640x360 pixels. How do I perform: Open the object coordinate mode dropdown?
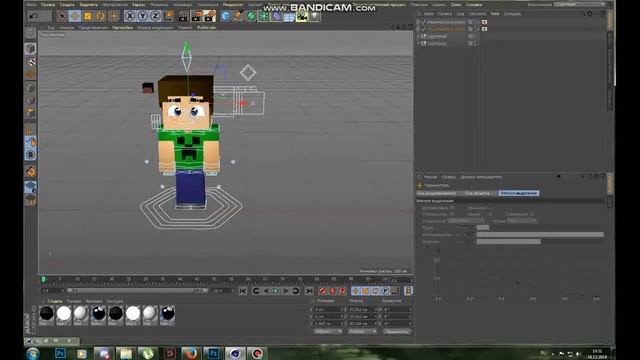pos(328,331)
